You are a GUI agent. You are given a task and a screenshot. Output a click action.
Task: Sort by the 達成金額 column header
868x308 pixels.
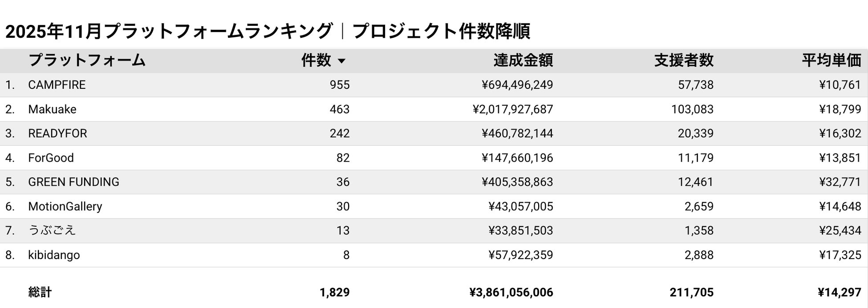(523, 60)
